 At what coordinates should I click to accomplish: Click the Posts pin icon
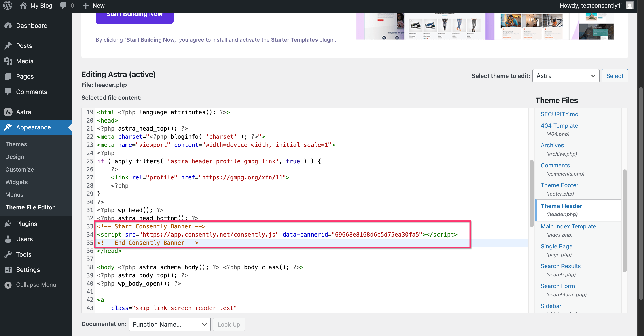click(x=8, y=45)
